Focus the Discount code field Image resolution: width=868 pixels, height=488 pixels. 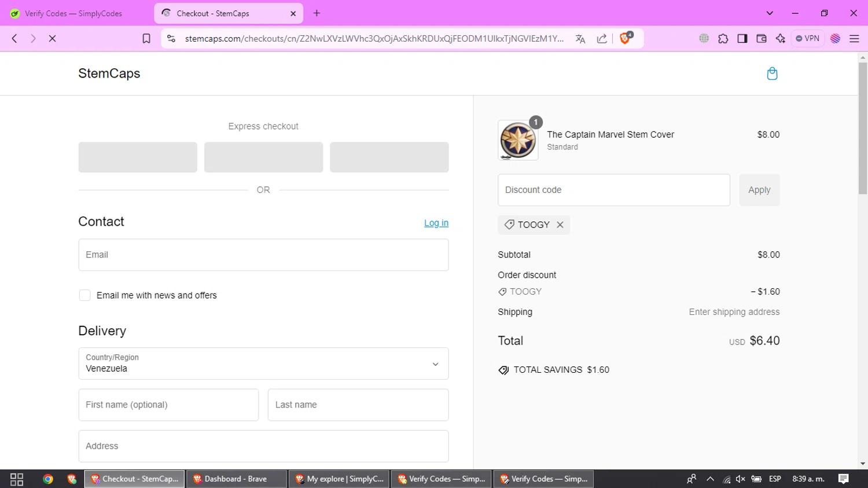614,190
